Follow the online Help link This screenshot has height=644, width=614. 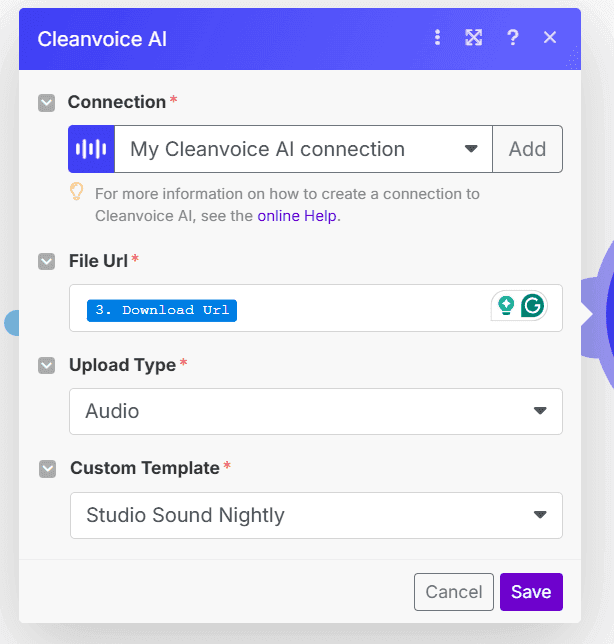tap(297, 215)
